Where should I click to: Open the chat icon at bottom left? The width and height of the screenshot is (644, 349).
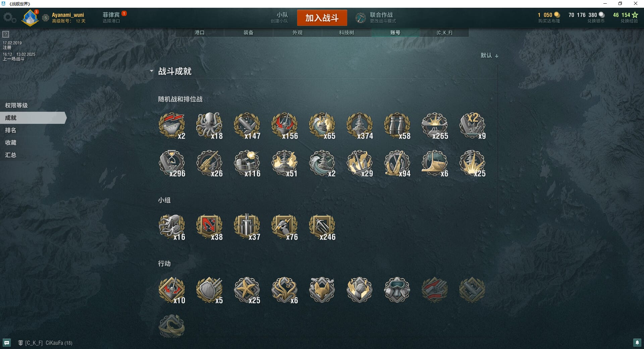point(7,343)
